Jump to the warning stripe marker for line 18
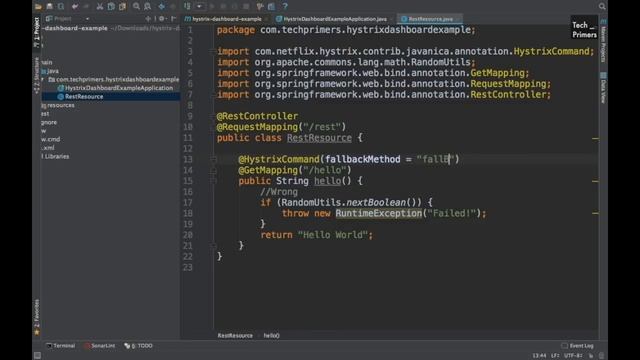This screenshot has width=640, height=360. (x=595, y=213)
